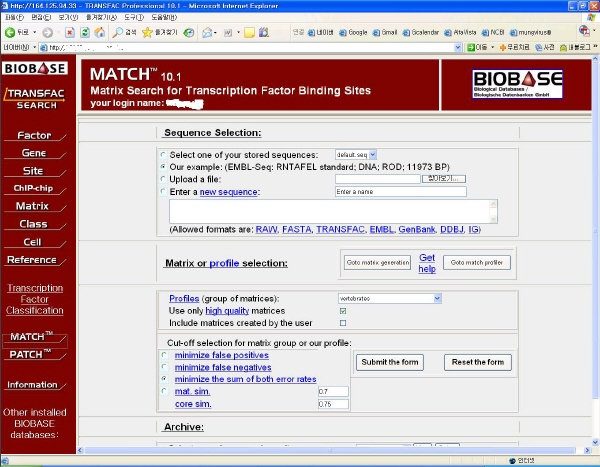Open the TRANSFAC Search logo link
The width and height of the screenshot is (600, 467).
coord(36,98)
